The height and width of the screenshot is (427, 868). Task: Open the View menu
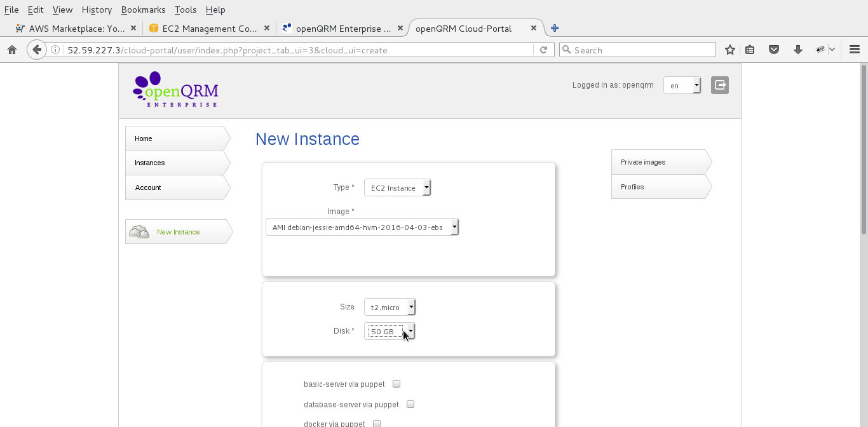pyautogui.click(x=62, y=10)
